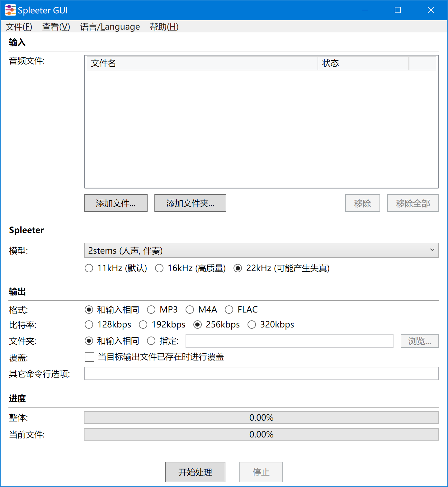Click the 文件名 column header
The image size is (448, 487).
click(x=202, y=63)
